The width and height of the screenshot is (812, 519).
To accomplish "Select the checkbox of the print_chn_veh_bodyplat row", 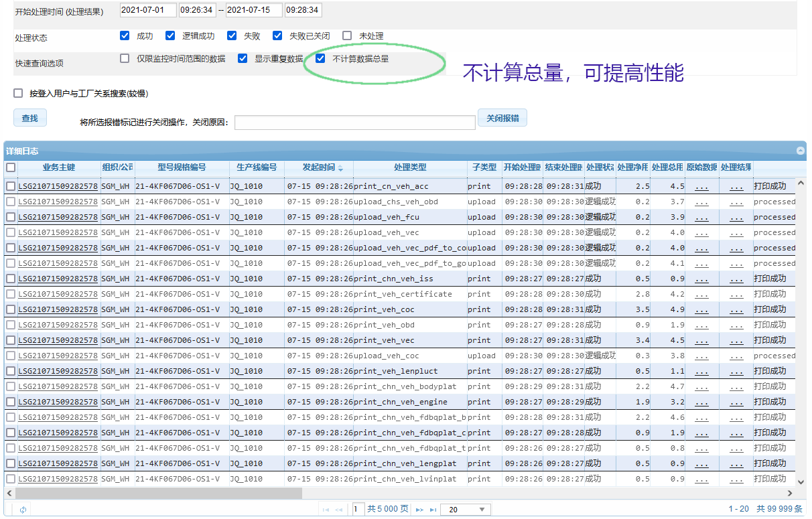I will point(11,386).
